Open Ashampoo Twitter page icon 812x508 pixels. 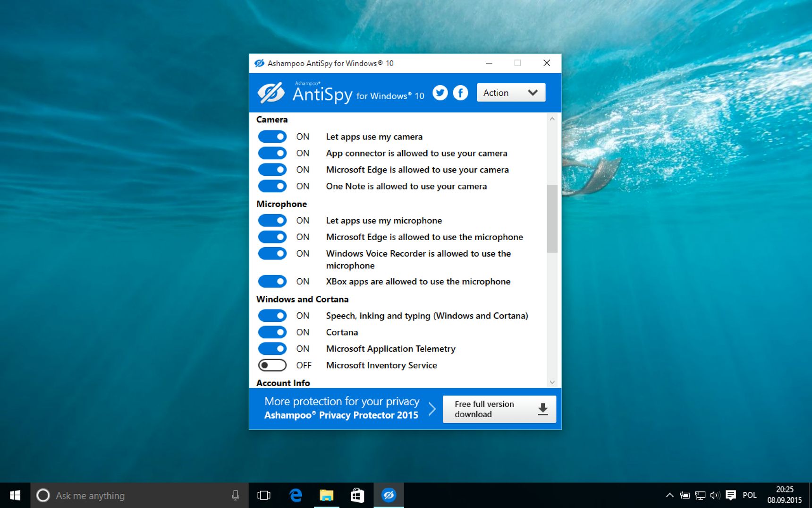coord(440,93)
